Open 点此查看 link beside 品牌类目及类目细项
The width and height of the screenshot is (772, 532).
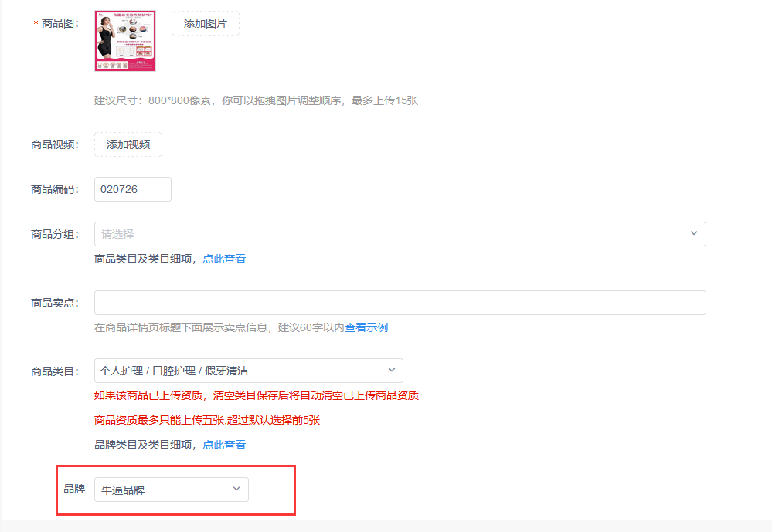tap(224, 445)
